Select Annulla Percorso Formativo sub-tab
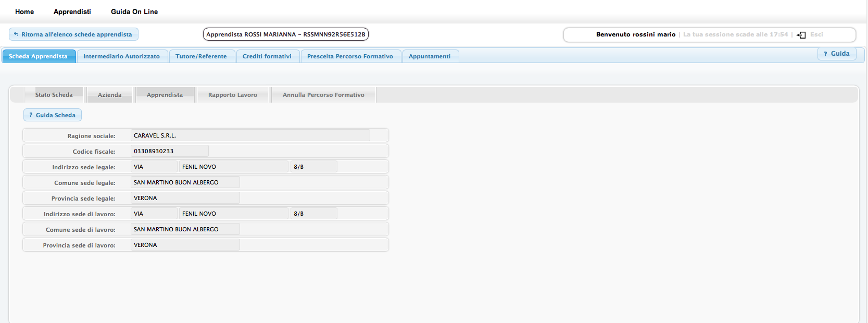868x323 pixels. click(323, 95)
